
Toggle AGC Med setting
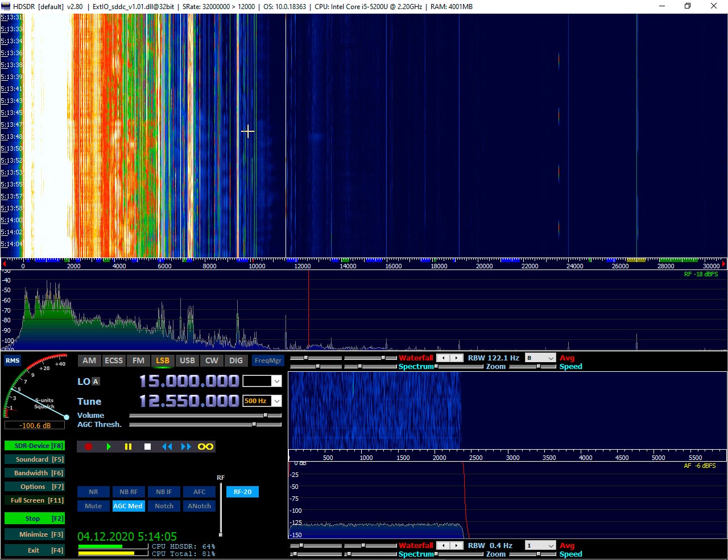point(128,506)
